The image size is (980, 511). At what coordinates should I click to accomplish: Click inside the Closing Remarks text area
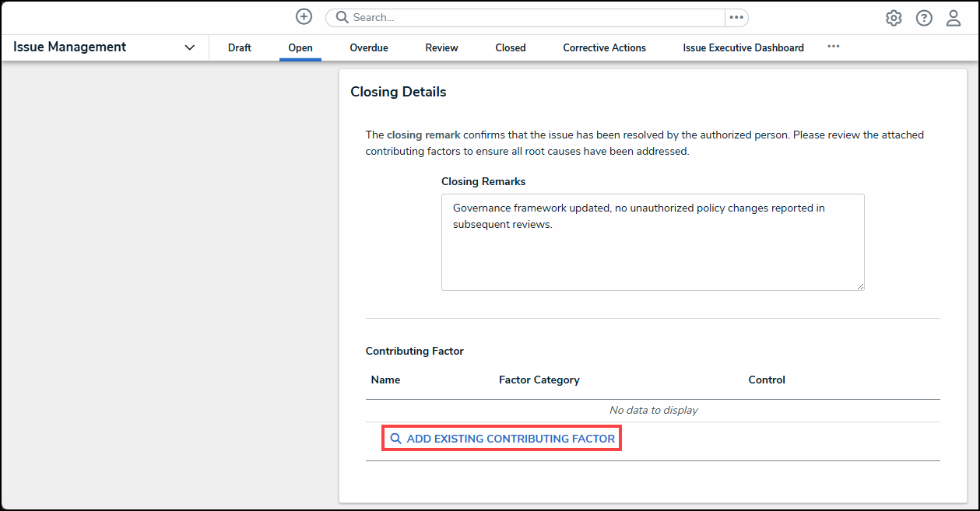tap(652, 241)
